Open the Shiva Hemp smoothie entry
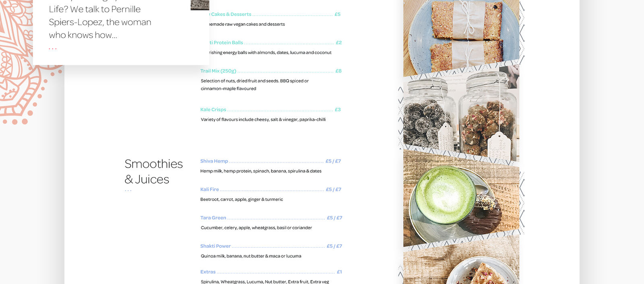Viewport: 644px width, 284px height. [x=214, y=161]
